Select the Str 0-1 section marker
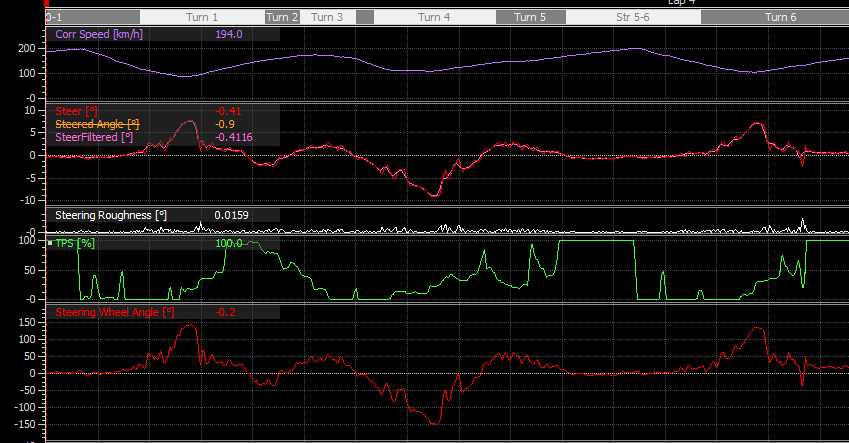This screenshot has width=849, height=443. coord(93,17)
